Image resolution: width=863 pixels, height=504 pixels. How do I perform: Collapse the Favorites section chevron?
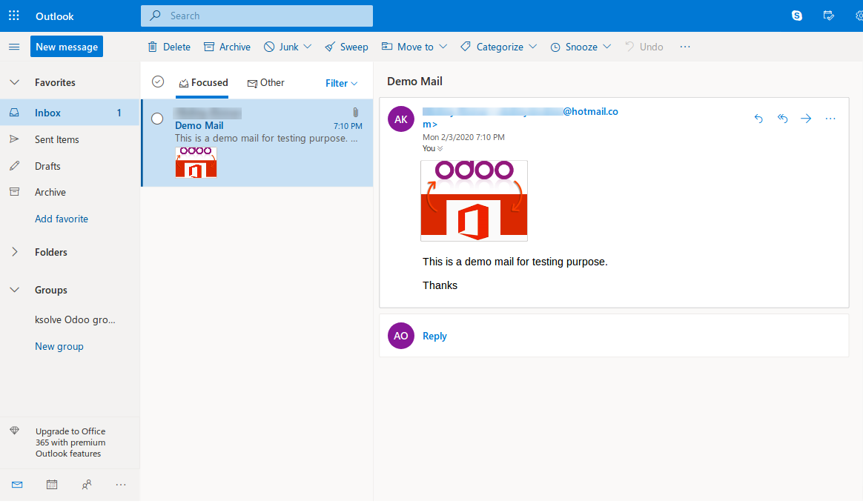click(15, 82)
